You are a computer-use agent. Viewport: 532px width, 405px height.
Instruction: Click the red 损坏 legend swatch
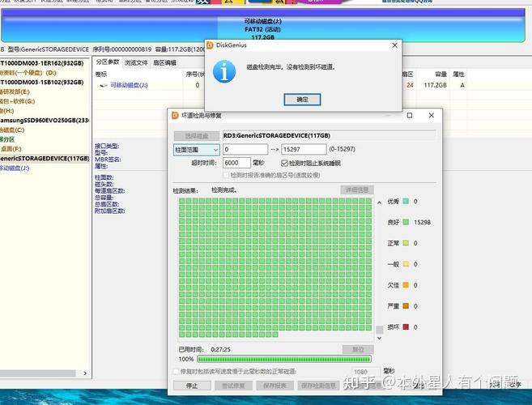click(x=406, y=327)
